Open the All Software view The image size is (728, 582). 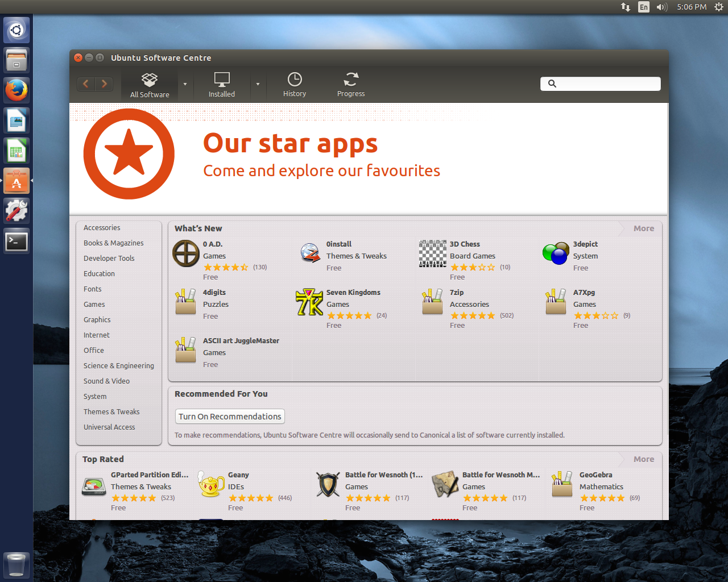point(150,85)
